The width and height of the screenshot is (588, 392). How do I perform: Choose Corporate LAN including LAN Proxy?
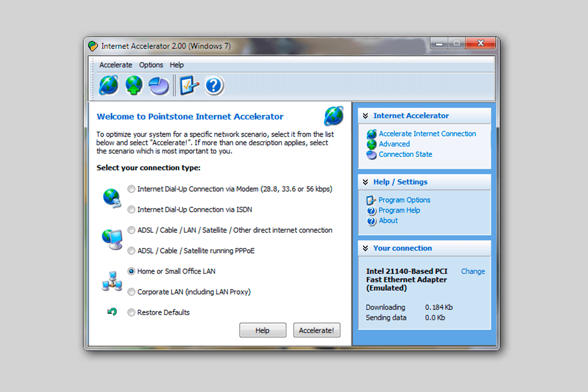pyautogui.click(x=131, y=292)
